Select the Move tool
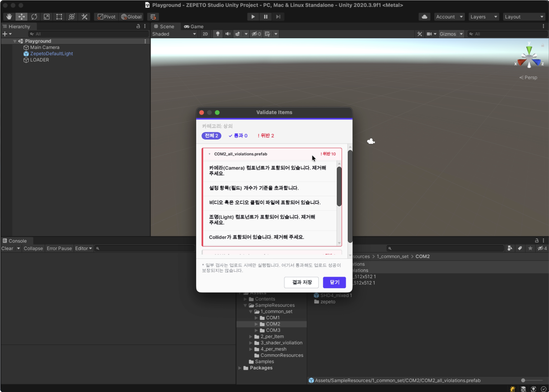The height and width of the screenshot is (392, 549). point(21,17)
